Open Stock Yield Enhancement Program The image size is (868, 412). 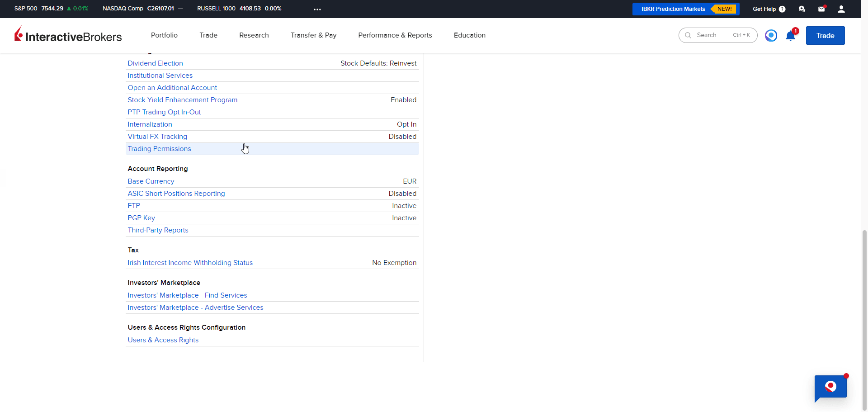coord(182,100)
